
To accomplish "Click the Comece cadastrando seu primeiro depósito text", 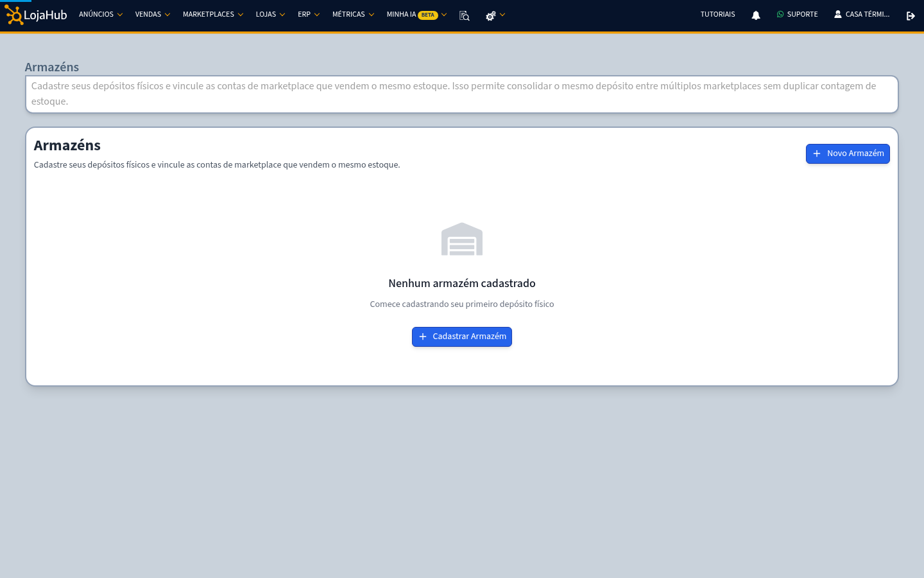I will click(x=462, y=304).
